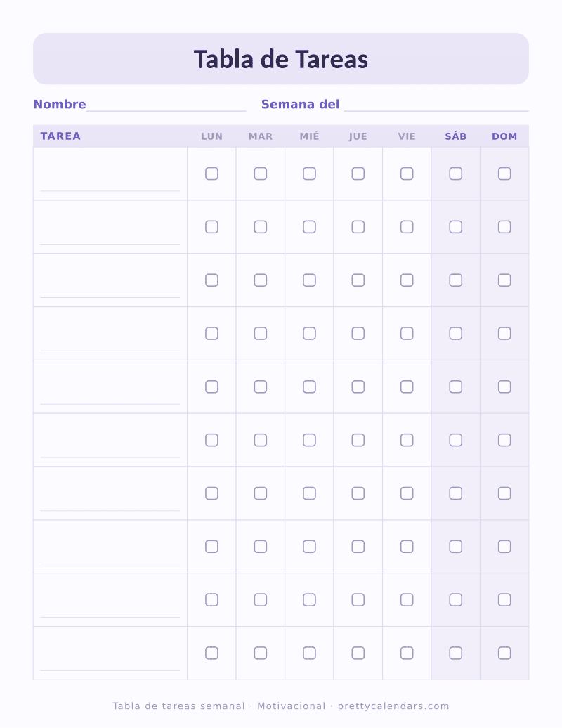
Task: Tick the LUN checkbox in the last row
Action: coord(211,654)
